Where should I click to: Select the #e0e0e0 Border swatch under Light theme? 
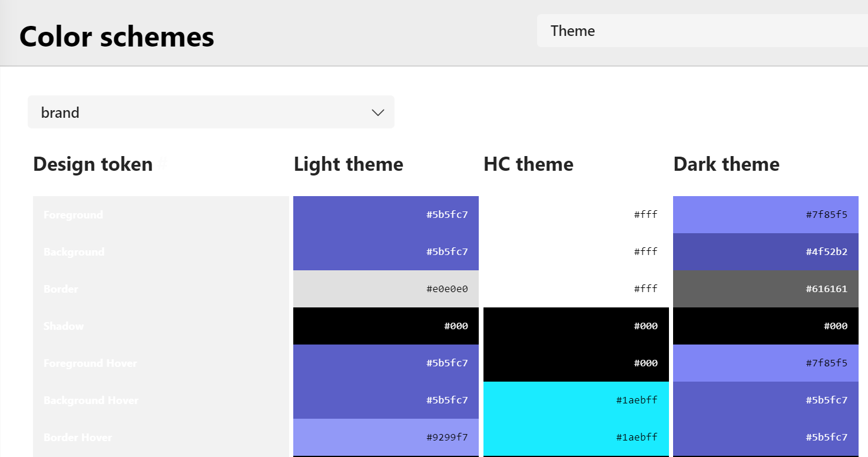[386, 289]
